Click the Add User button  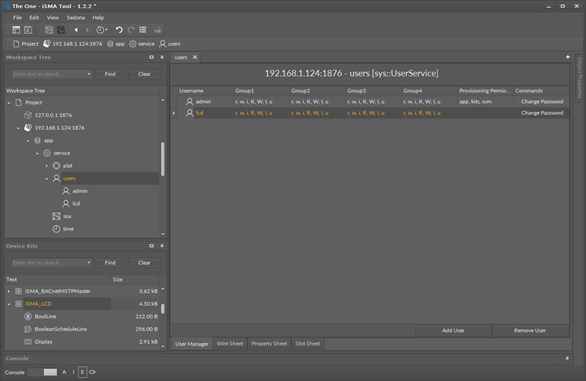(453, 331)
